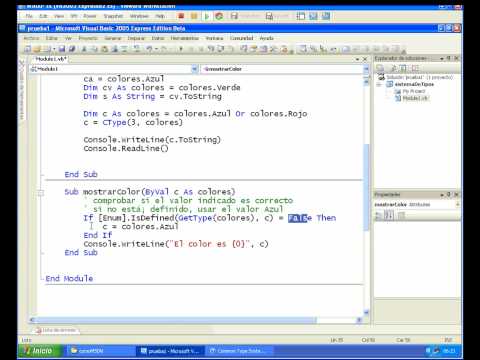Click the VMware reset icon
Image resolution: width=480 pixels, height=360 pixels.
tap(219, 16)
